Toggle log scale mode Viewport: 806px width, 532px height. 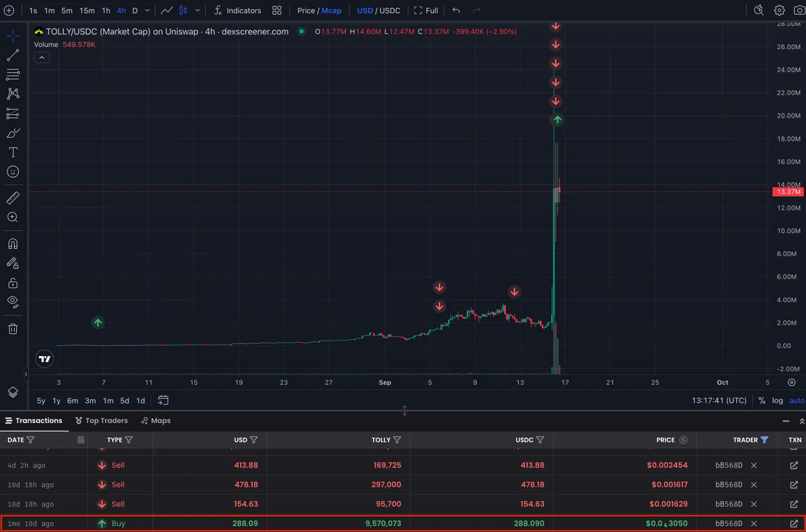click(x=777, y=400)
